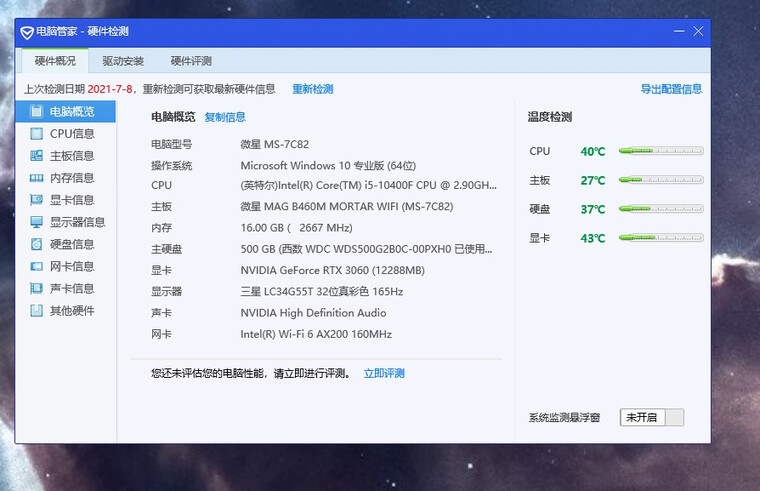760x491 pixels.
Task: Toggle the 系统监测悬浮窗 switch
Action: coord(651,417)
